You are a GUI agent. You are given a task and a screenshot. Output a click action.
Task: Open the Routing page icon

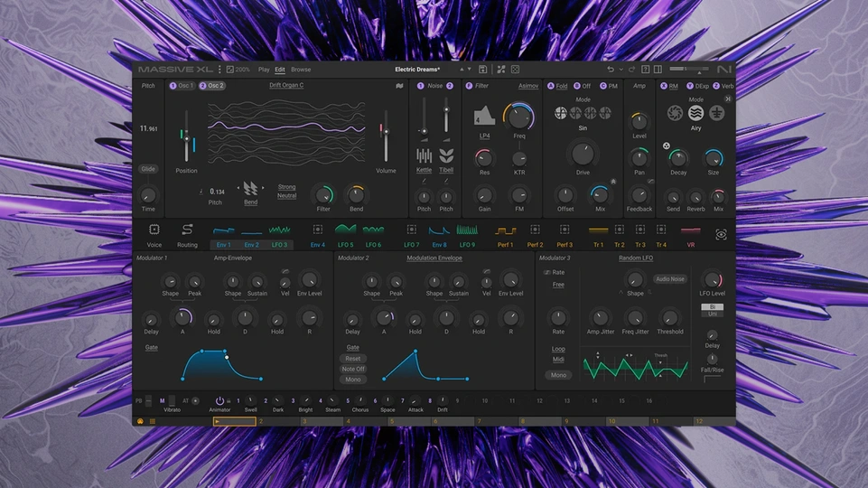coord(187,230)
